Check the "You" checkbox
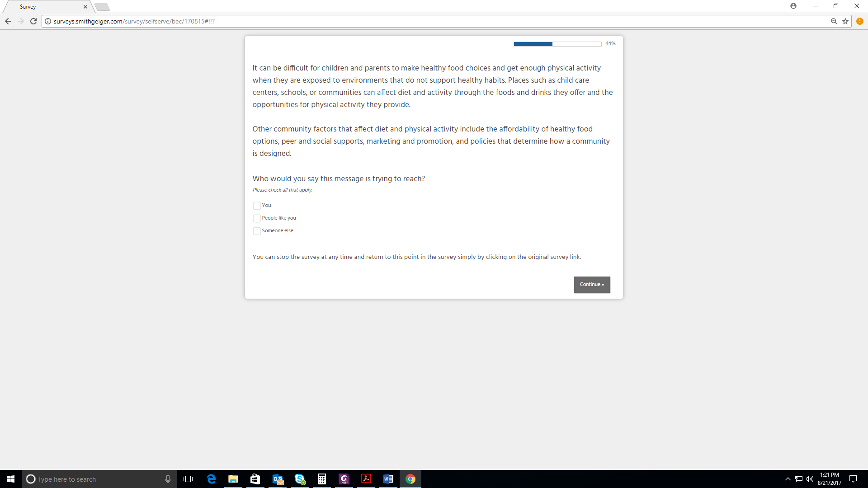 pyautogui.click(x=257, y=206)
